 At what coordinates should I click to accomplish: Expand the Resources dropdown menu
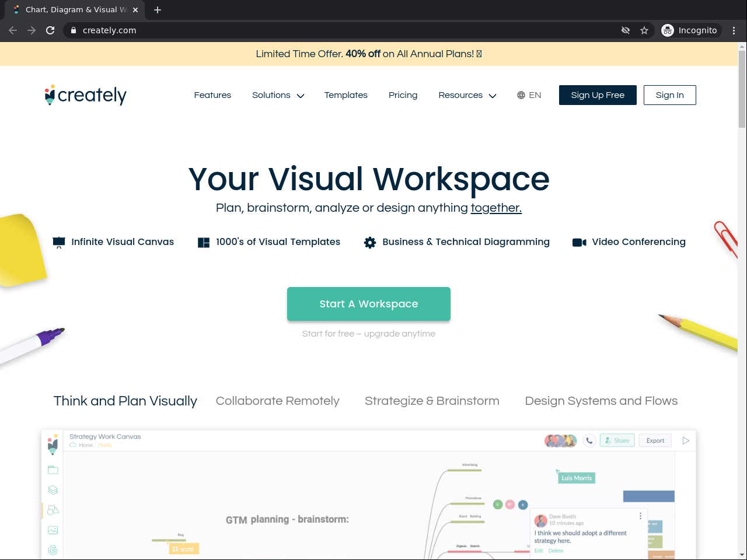pos(467,95)
